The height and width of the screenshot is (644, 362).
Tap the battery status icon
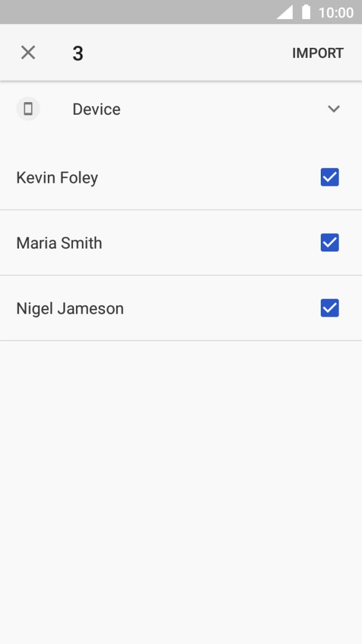[x=306, y=12]
